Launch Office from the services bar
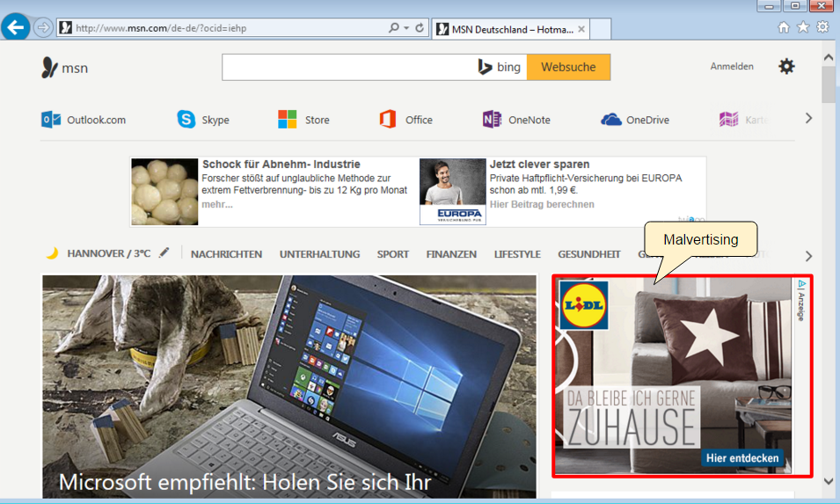This screenshot has width=840, height=504. click(x=388, y=120)
